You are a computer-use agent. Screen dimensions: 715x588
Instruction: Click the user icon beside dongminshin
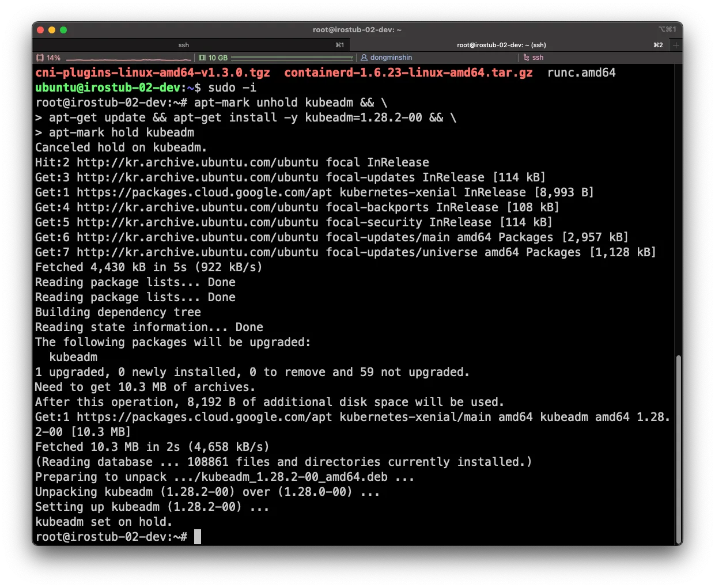(x=364, y=58)
